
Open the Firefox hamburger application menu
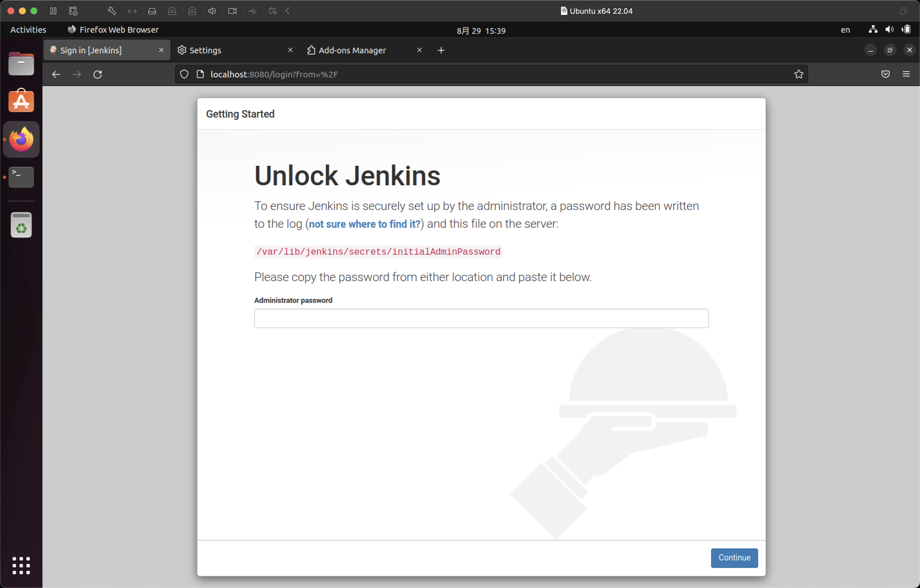(906, 74)
